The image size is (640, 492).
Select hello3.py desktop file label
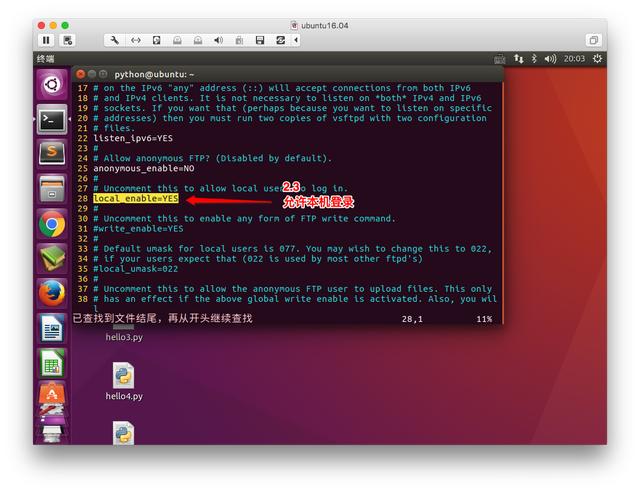click(124, 337)
